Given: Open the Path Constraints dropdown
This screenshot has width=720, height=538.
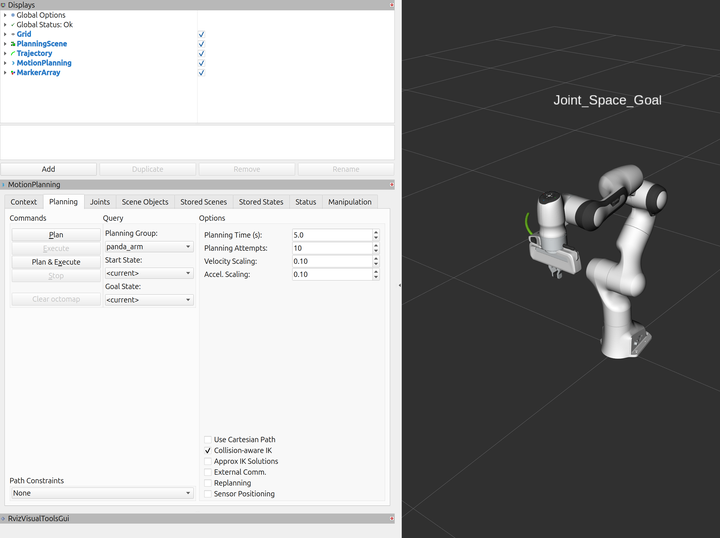Looking at the screenshot, I should [x=102, y=493].
